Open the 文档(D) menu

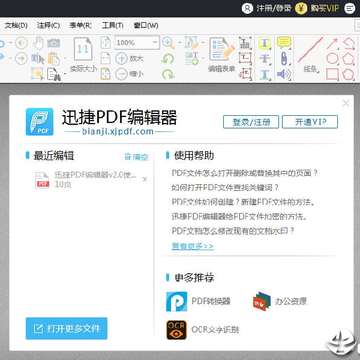pyautogui.click(x=16, y=25)
